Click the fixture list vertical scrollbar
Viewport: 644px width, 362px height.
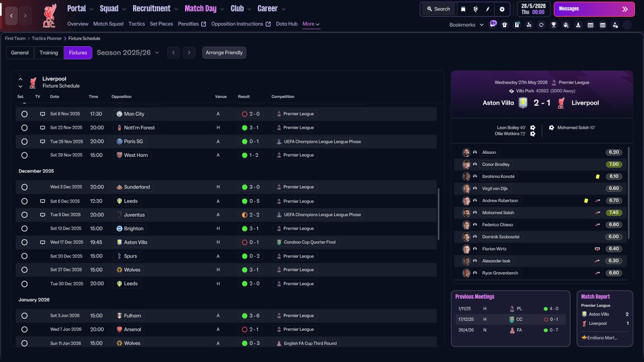coord(439,215)
